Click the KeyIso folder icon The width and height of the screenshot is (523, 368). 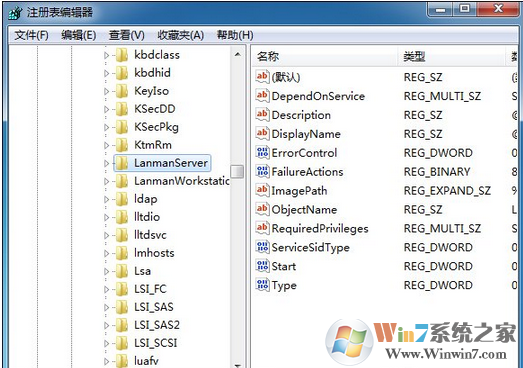pos(122,91)
